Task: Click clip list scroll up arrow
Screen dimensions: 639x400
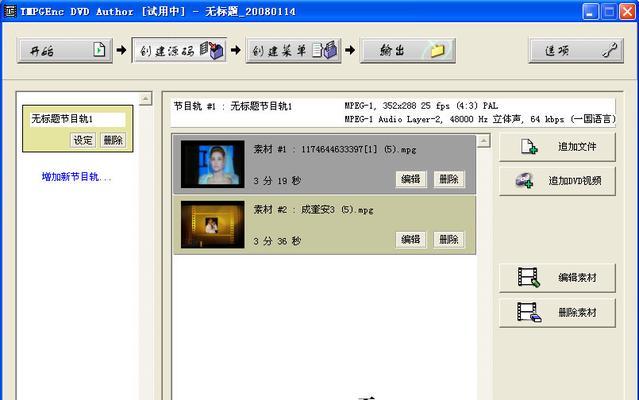Action: point(483,141)
